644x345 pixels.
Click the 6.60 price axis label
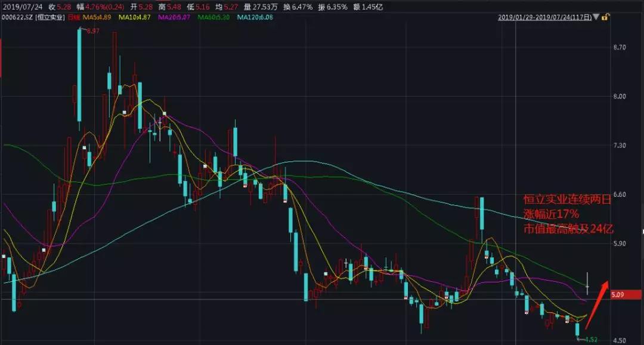coord(620,194)
